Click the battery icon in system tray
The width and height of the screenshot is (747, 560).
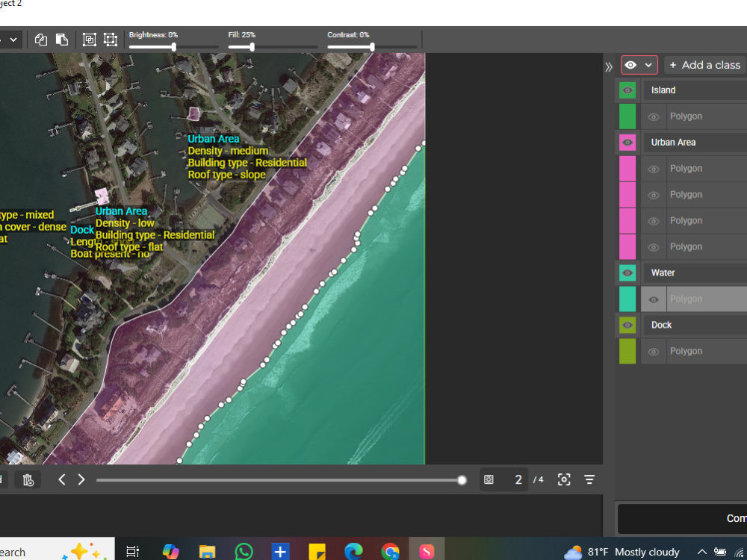coord(720,552)
